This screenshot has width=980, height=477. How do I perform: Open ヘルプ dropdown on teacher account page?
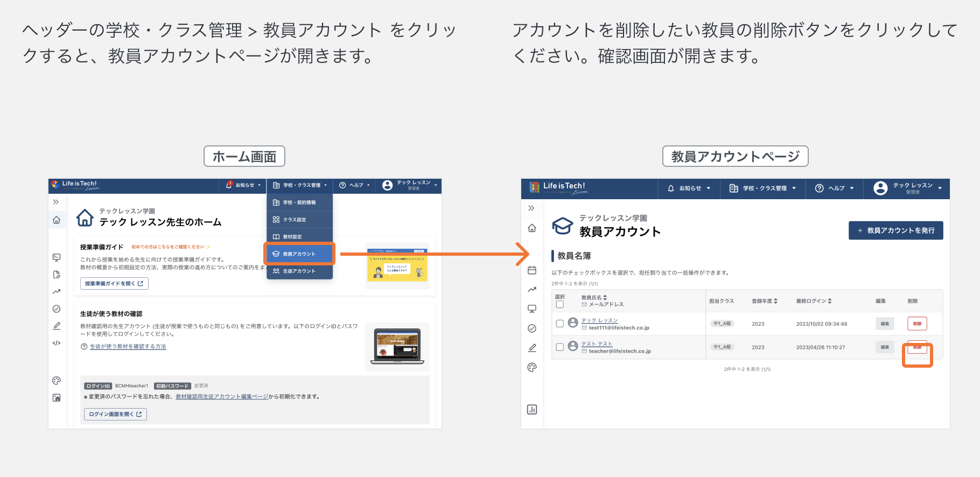[x=835, y=188]
